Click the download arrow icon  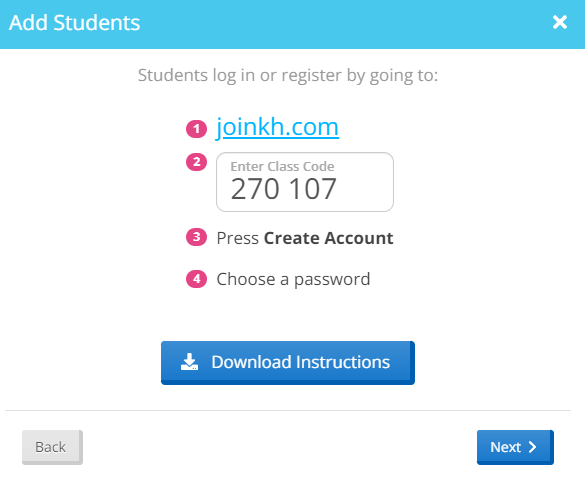click(x=190, y=362)
